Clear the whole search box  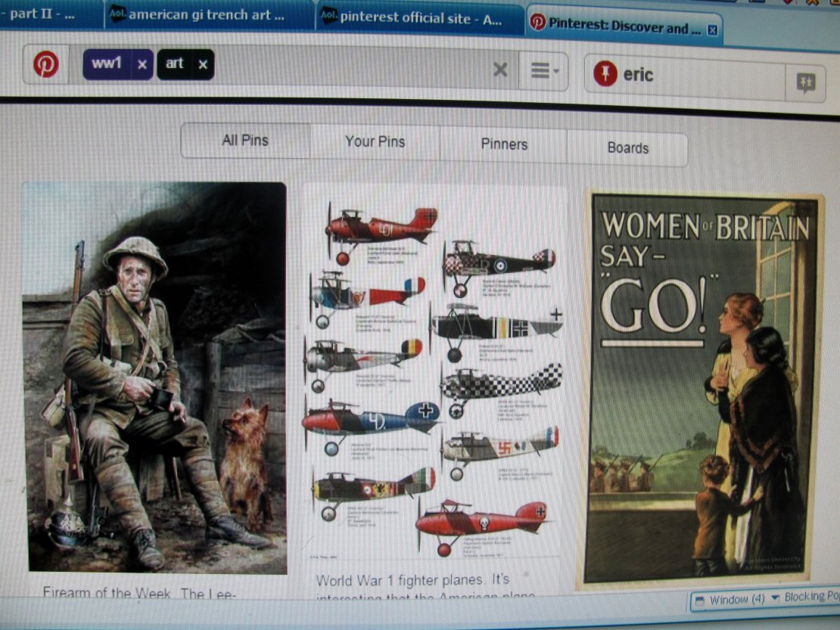(499, 69)
